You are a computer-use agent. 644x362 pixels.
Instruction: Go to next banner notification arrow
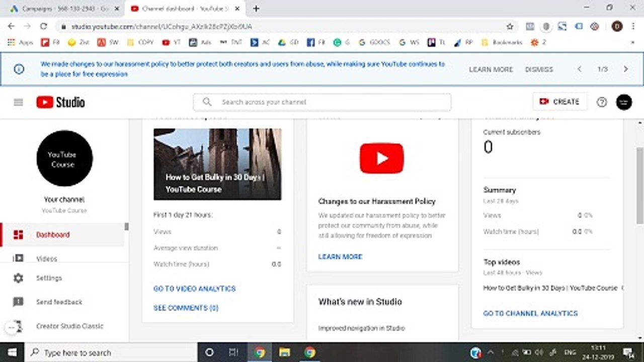(625, 69)
